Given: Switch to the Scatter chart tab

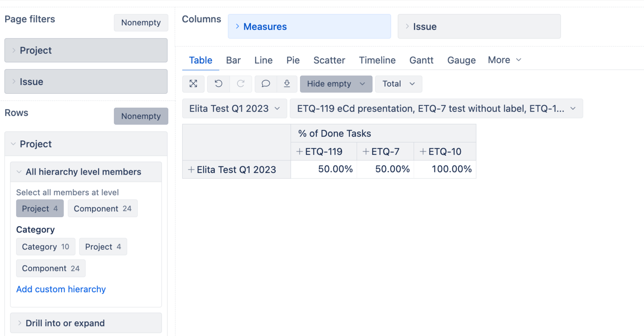Looking at the screenshot, I should point(329,60).
